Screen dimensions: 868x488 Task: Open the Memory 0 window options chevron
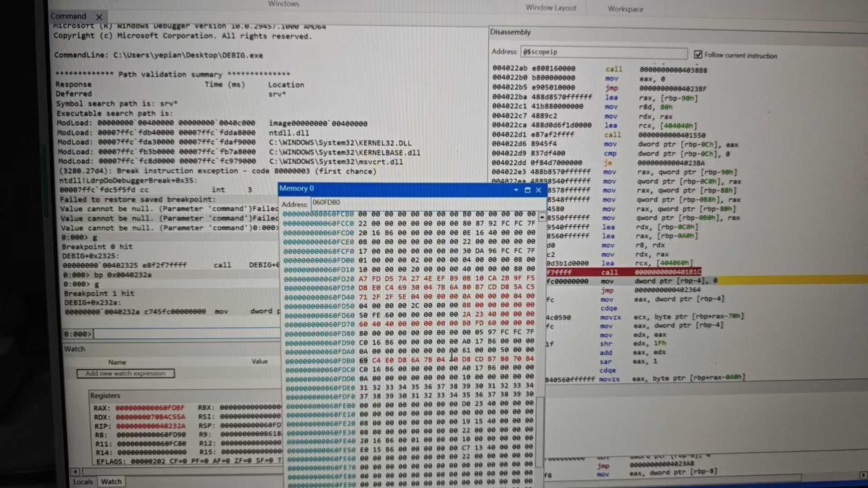516,190
